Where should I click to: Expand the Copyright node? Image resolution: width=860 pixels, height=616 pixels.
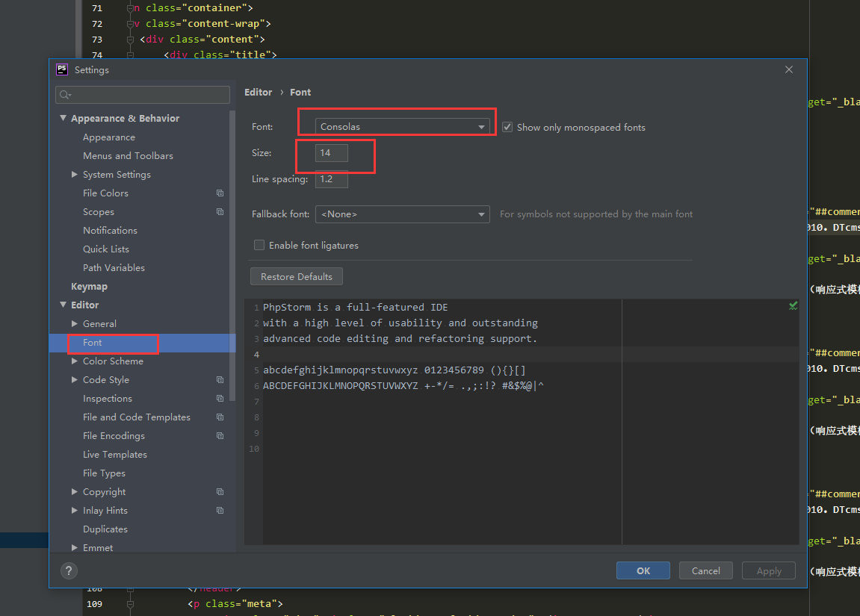click(x=75, y=491)
